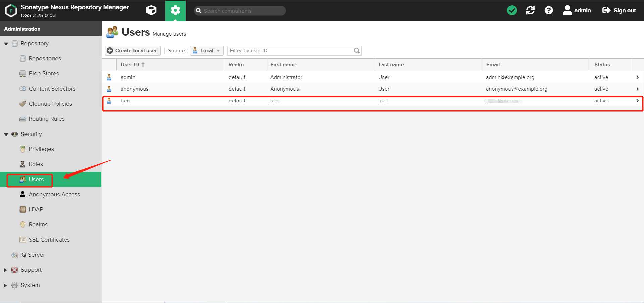Open the Help question mark icon
644x303 pixels.
(x=549, y=10)
